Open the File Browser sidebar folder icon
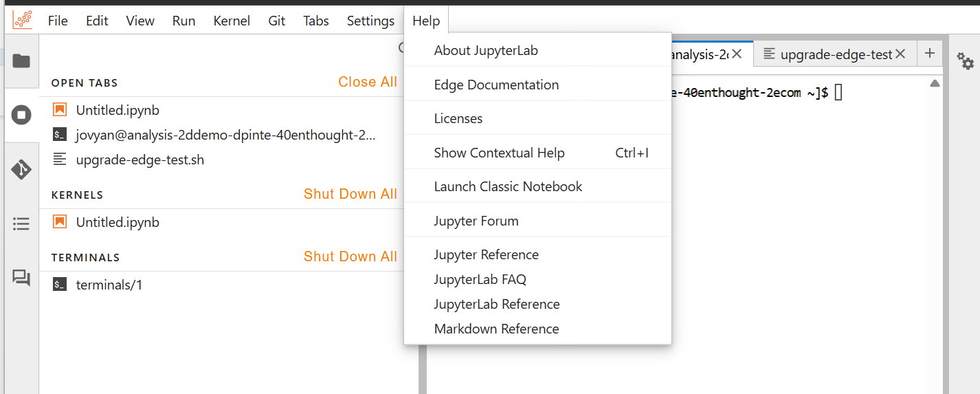980x394 pixels. pyautogui.click(x=21, y=61)
